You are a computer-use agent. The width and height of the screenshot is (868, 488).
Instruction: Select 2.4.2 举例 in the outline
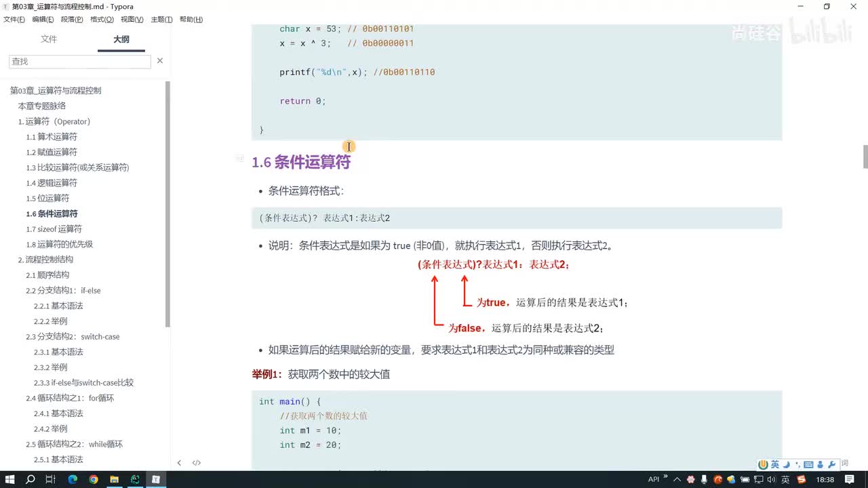[50, 429]
